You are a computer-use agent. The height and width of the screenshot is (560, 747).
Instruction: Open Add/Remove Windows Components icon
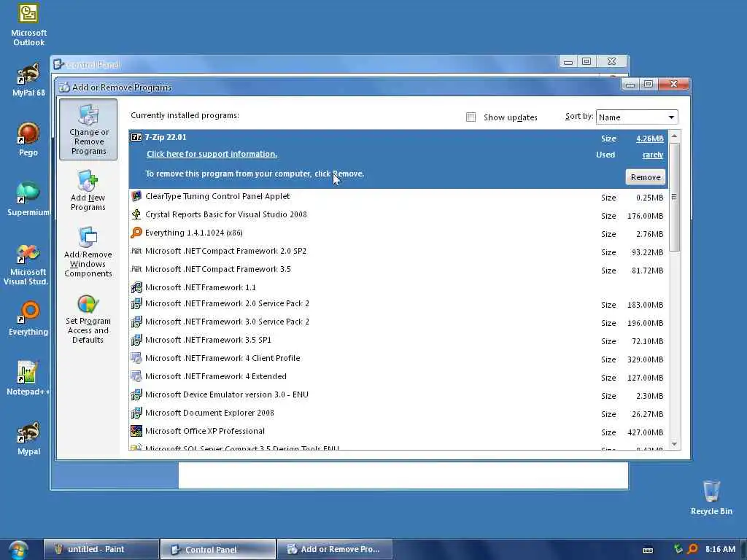coord(88,252)
